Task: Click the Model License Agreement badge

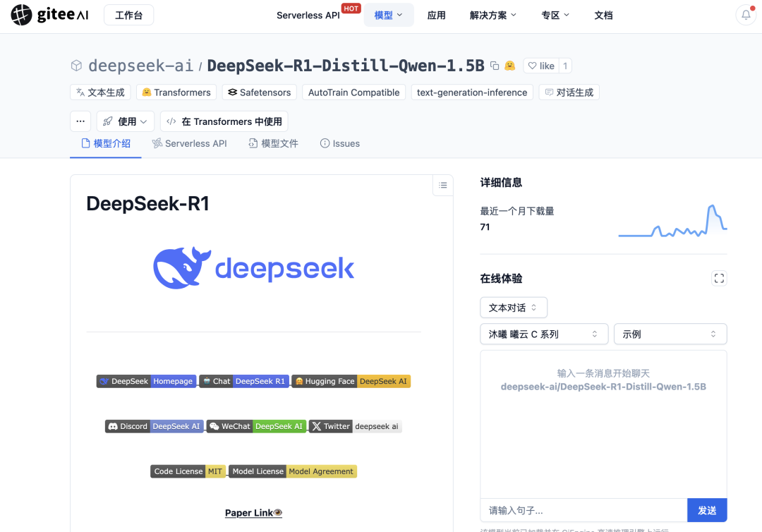Action: click(x=293, y=471)
